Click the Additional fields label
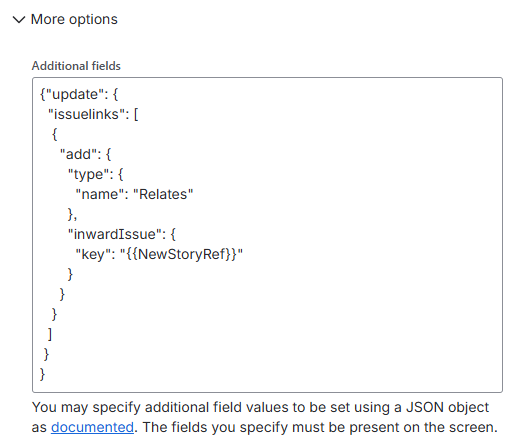This screenshot has width=520, height=445. [x=76, y=66]
